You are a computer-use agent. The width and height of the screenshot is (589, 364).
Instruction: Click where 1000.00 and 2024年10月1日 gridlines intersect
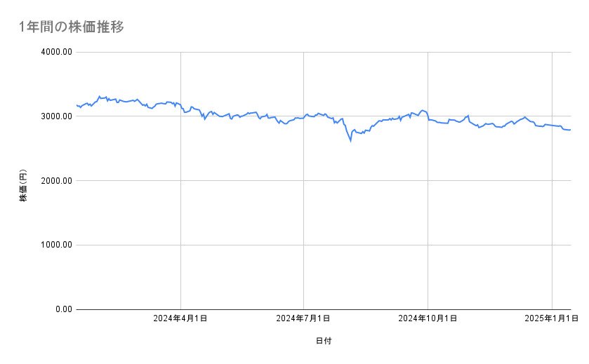coord(428,245)
